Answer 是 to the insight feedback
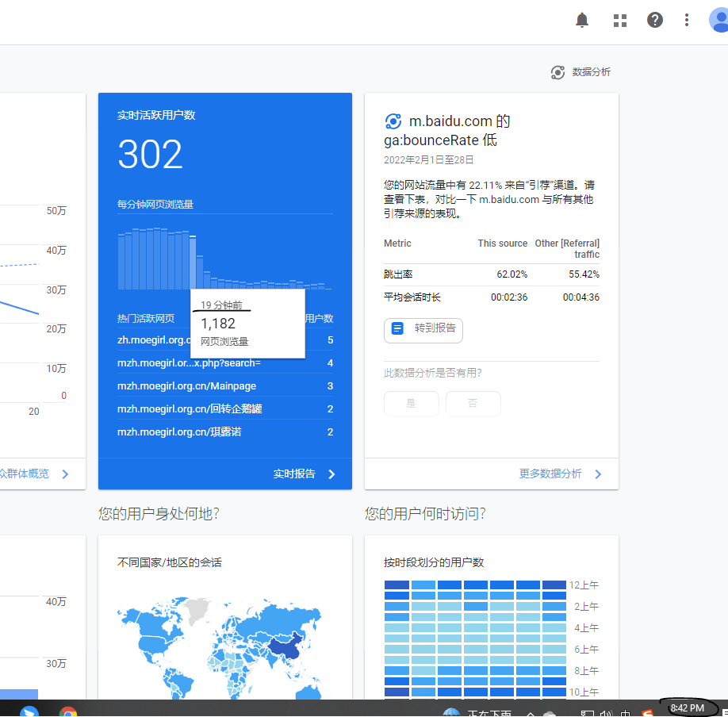This screenshot has height=717, width=728. coord(411,403)
